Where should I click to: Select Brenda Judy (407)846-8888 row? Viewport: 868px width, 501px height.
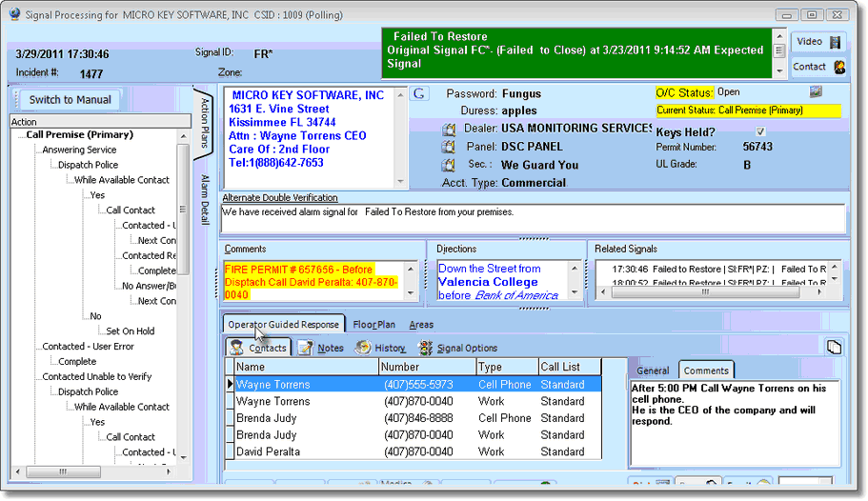pos(418,418)
